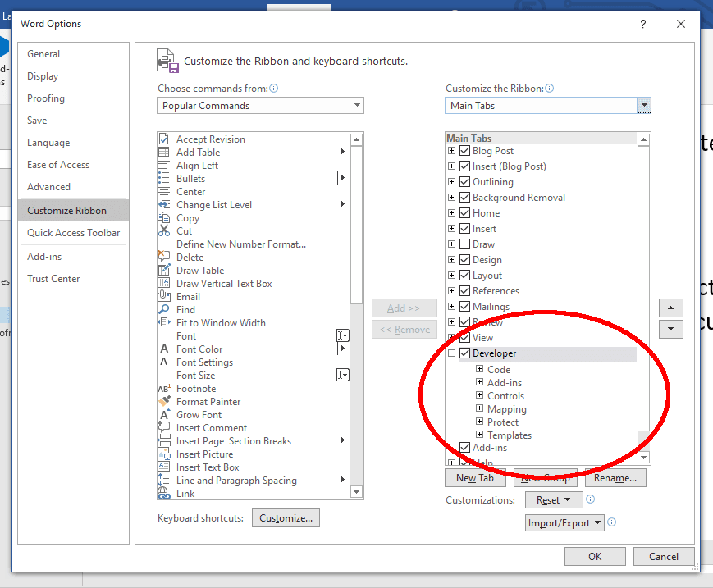Move selected tab up with arrow button
This screenshot has height=588, width=713.
[x=670, y=308]
